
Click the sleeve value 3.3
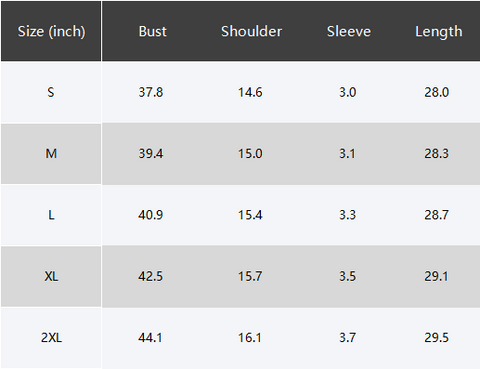pyautogui.click(x=347, y=215)
